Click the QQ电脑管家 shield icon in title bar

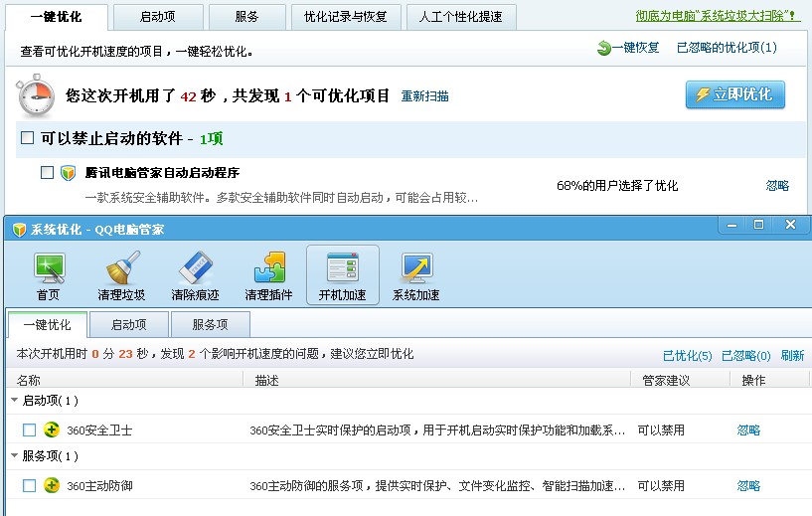tap(19, 230)
